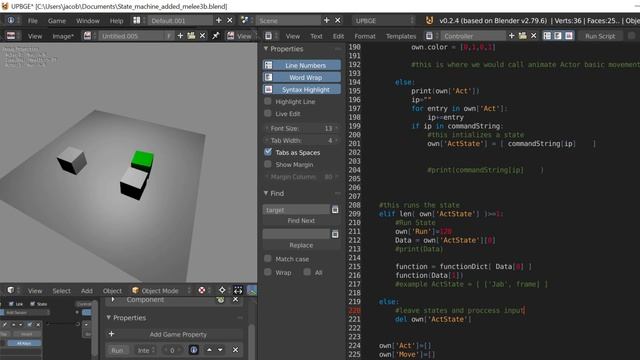Image resolution: width=640 pixels, height=360 pixels.
Task: Uncheck Tabs as Spaces
Action: point(268,152)
